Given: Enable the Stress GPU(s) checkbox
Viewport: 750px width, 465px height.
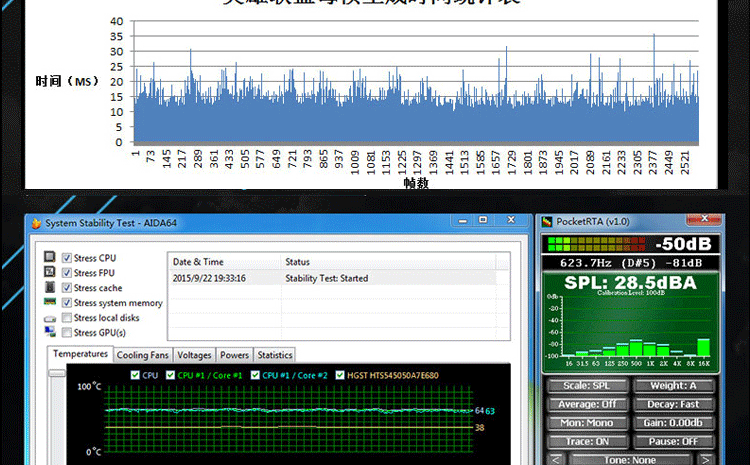Looking at the screenshot, I should point(67,332).
